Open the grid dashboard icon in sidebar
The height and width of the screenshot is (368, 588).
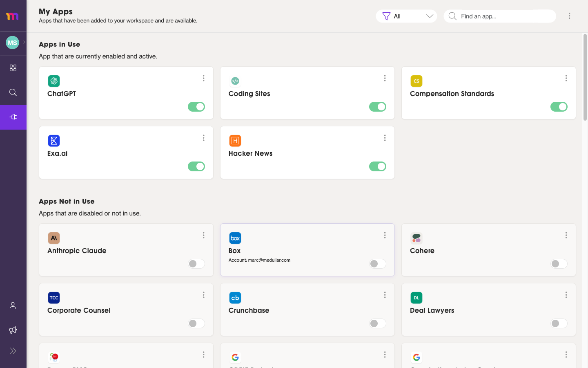click(13, 68)
